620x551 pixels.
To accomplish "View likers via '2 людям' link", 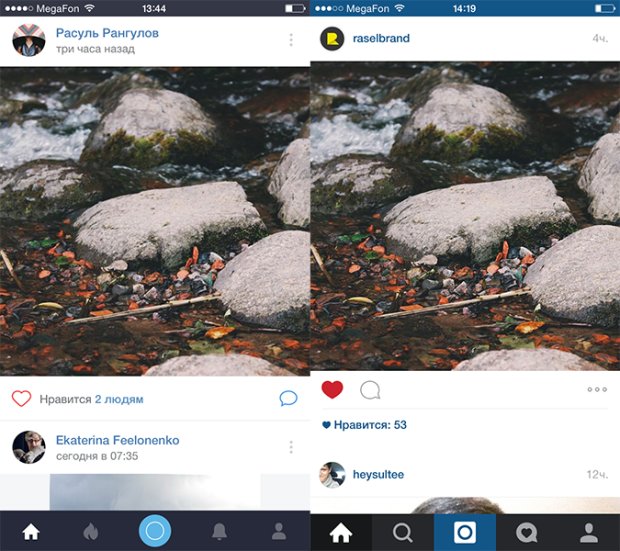I will point(119,399).
